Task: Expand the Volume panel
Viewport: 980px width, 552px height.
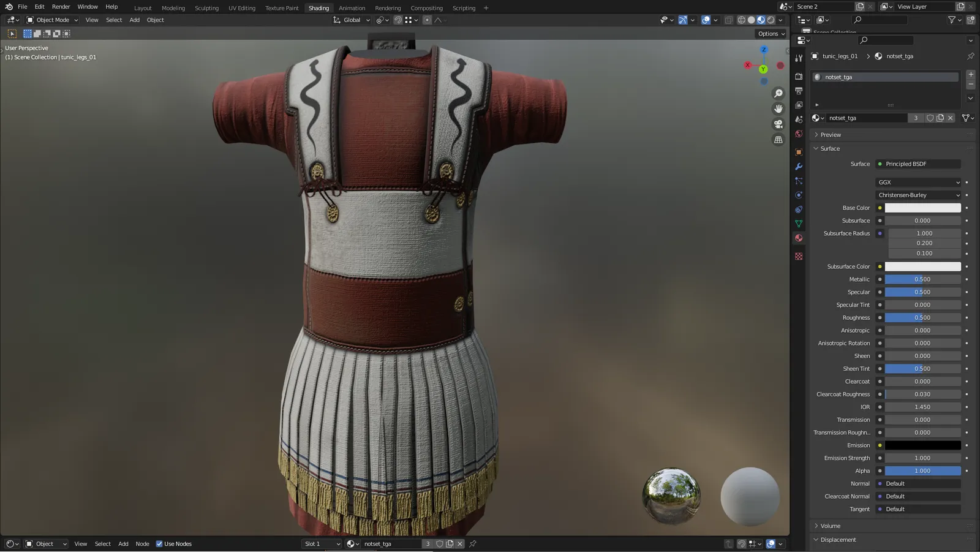Action: pos(830,526)
